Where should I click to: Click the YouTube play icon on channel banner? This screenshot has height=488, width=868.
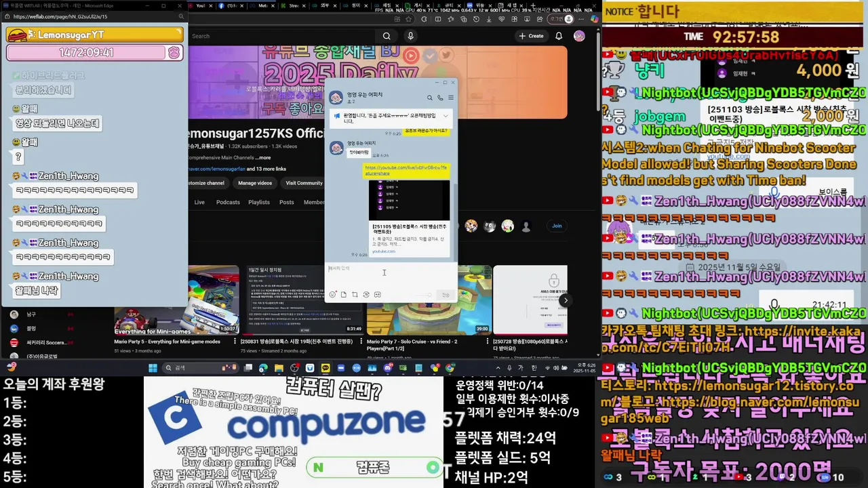[410, 56]
